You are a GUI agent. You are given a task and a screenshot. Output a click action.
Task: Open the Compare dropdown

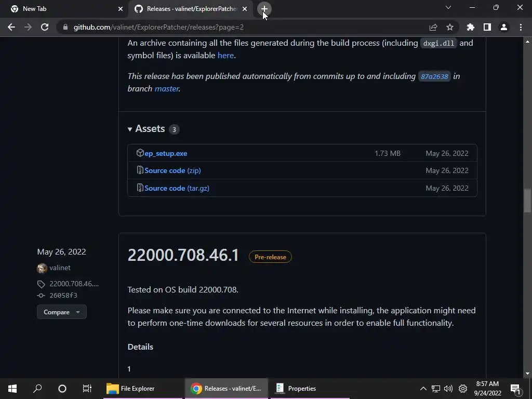[62, 312]
